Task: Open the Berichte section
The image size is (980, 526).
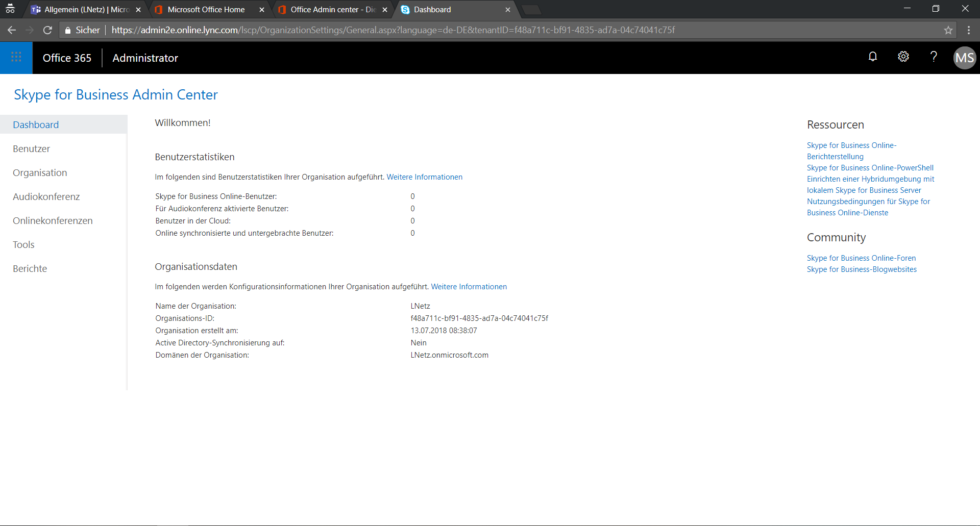Action: coord(30,269)
